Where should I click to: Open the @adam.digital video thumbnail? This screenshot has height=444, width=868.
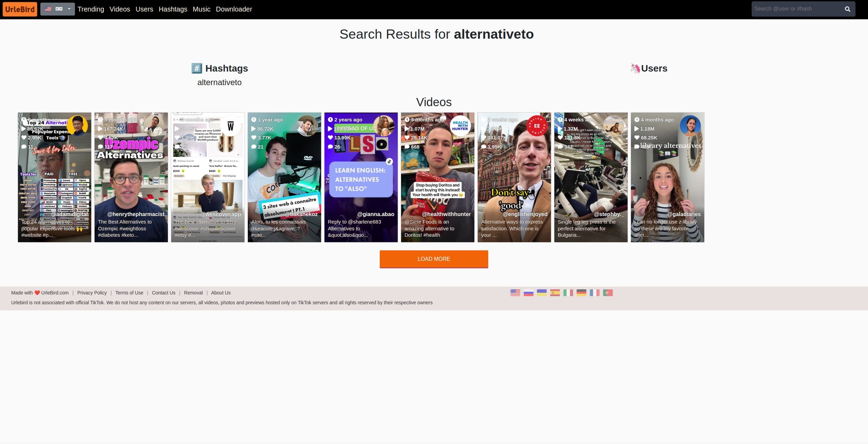click(x=55, y=177)
